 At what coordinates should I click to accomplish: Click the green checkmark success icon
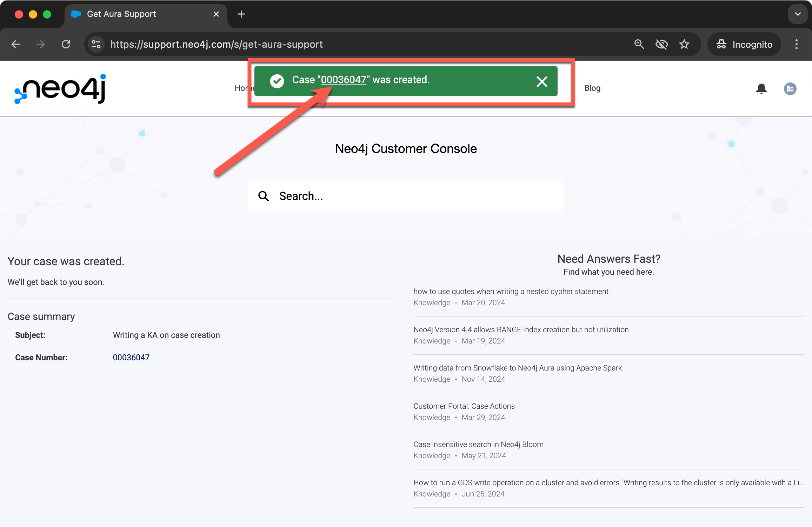coord(277,81)
